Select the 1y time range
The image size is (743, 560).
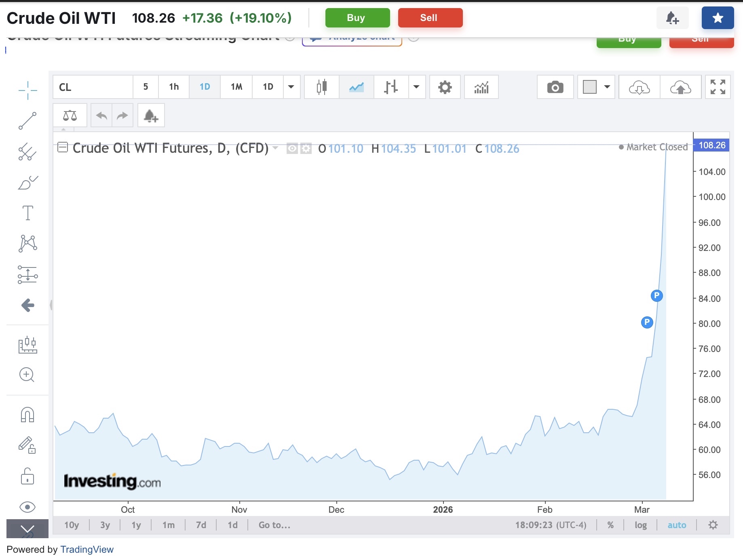coord(136,525)
